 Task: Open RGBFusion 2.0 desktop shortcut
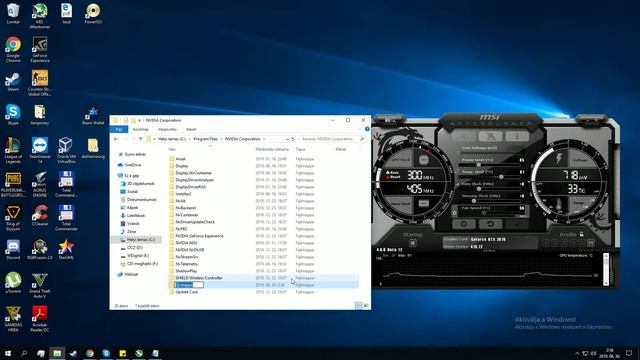(40, 249)
